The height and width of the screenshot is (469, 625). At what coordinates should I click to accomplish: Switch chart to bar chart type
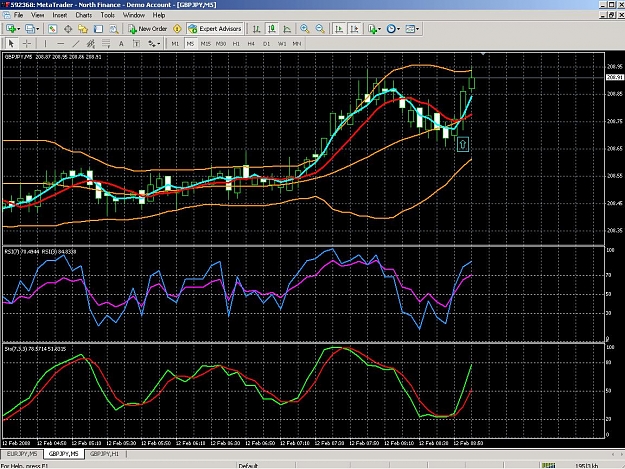coord(257,29)
